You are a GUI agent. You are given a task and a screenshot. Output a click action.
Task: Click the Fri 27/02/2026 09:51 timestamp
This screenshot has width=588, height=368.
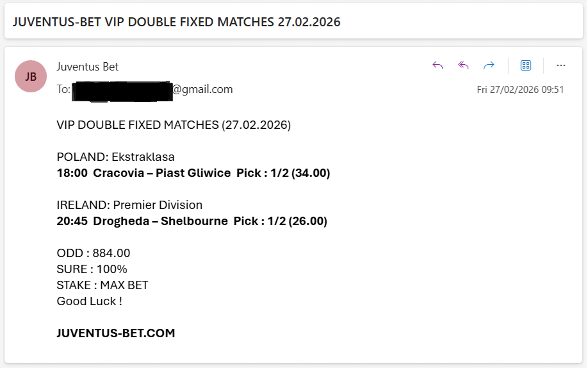point(520,90)
